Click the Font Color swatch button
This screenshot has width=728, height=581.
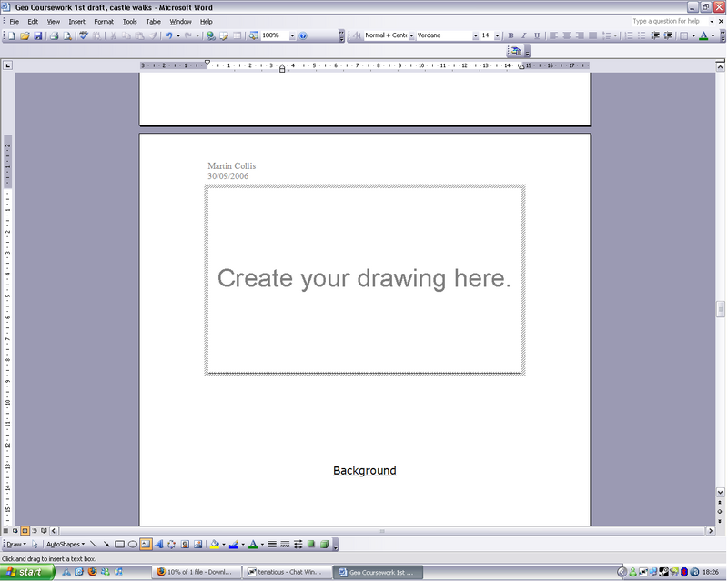(x=253, y=545)
